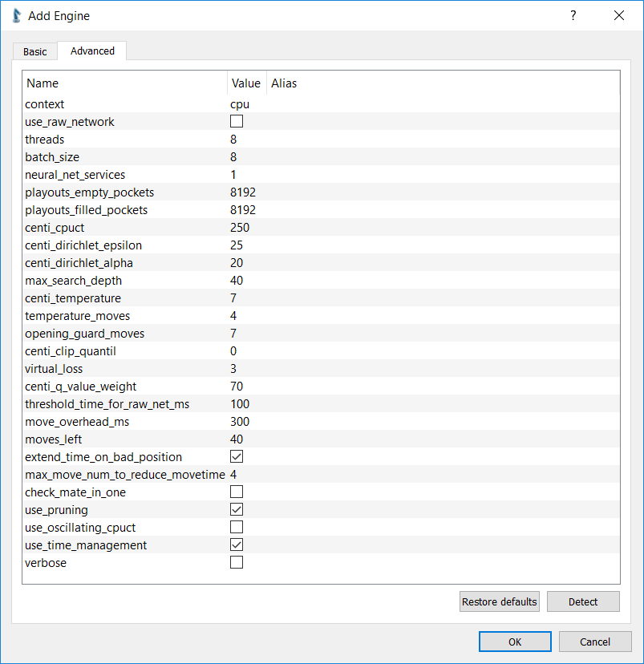The image size is (644, 664).
Task: Click the centi_clip_quantil value 0
Action: (233, 351)
